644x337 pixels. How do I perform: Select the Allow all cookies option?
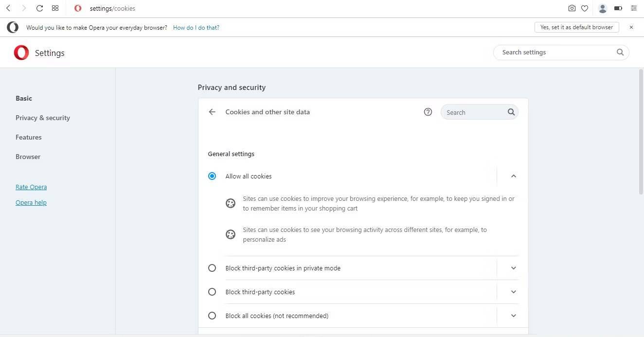212,176
